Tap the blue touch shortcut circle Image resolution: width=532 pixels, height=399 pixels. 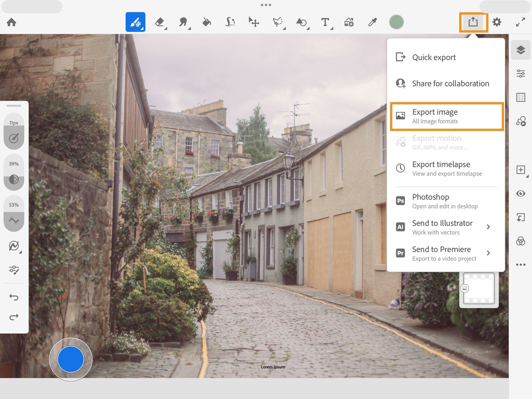(x=70, y=359)
